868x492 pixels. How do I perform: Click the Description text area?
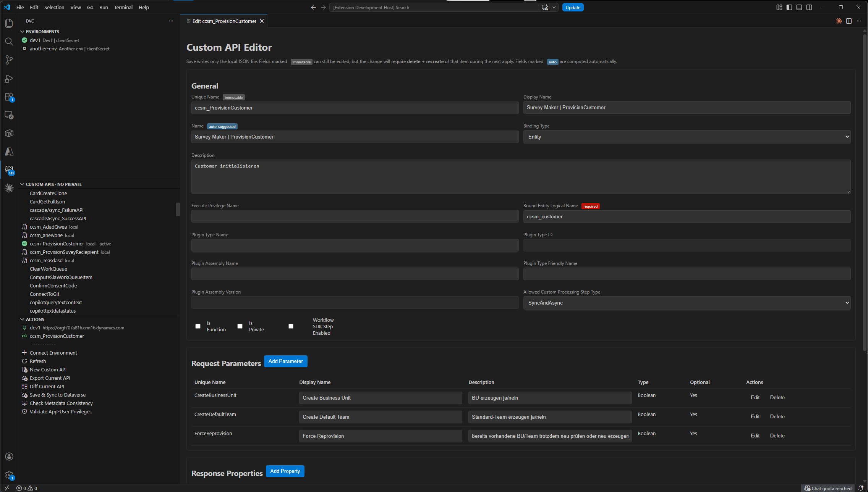click(x=521, y=177)
